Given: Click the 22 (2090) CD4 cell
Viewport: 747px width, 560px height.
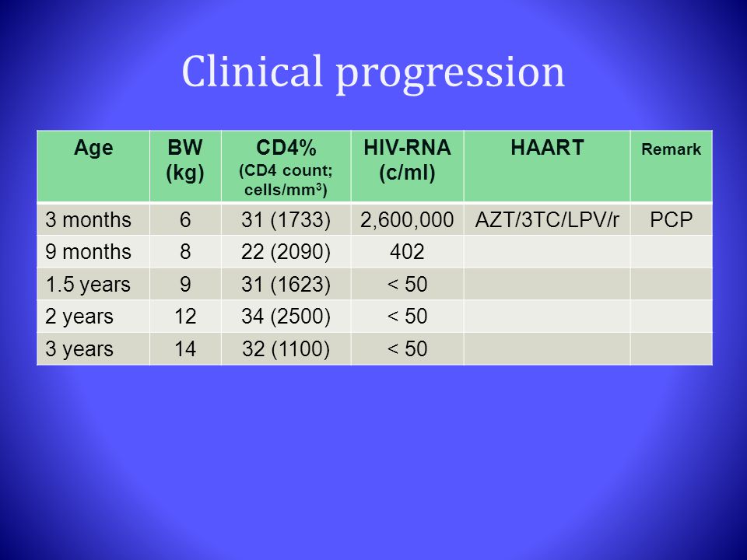Looking at the screenshot, I should pyautogui.click(x=286, y=251).
